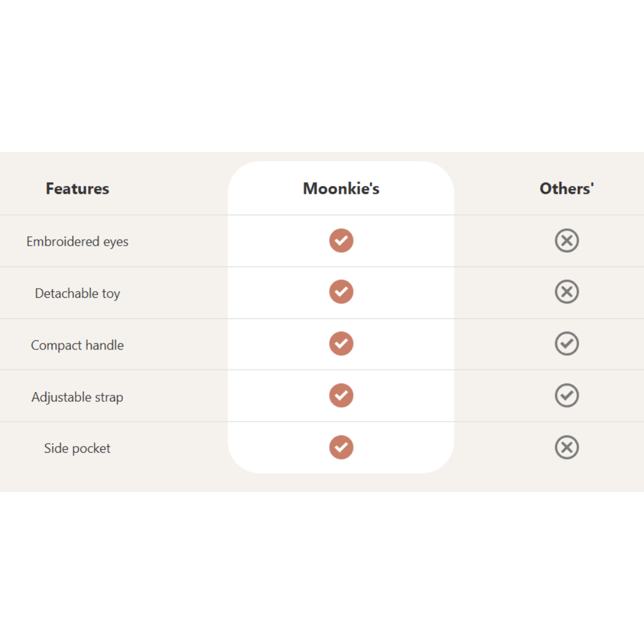Click Others' X icon for Detachable toy
644x644 pixels.
566,292
